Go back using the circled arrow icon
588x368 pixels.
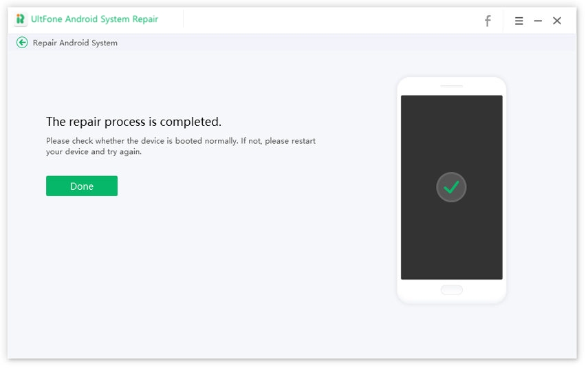click(22, 43)
